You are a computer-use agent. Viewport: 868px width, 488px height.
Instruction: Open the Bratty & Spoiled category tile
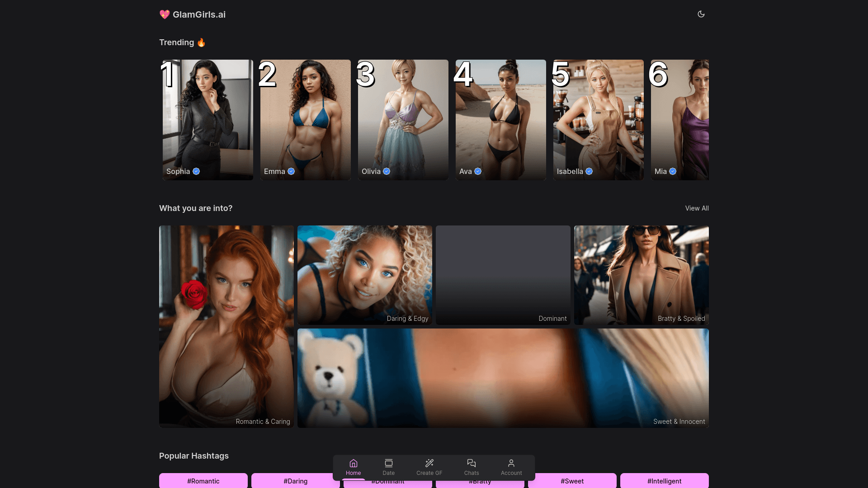tap(641, 275)
